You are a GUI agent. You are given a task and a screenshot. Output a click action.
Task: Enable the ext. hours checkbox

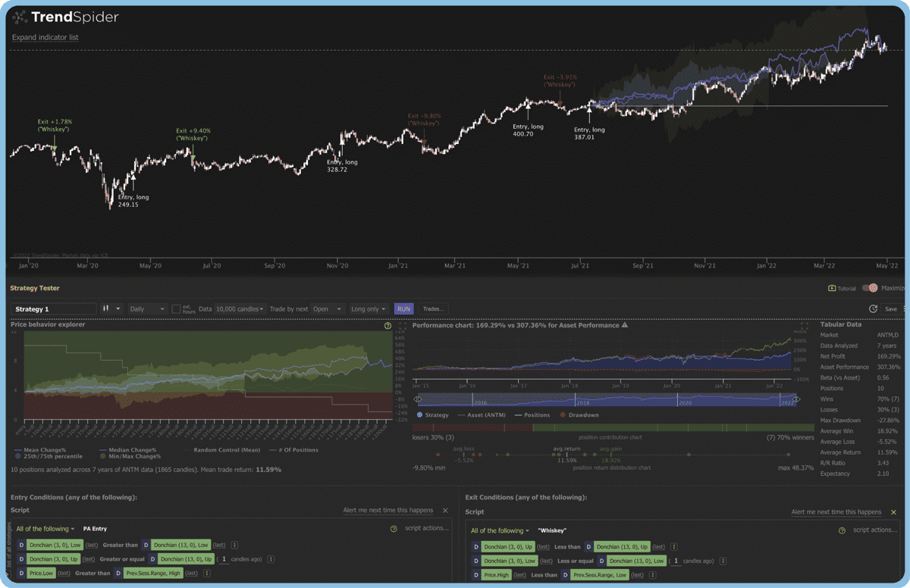[x=176, y=308]
